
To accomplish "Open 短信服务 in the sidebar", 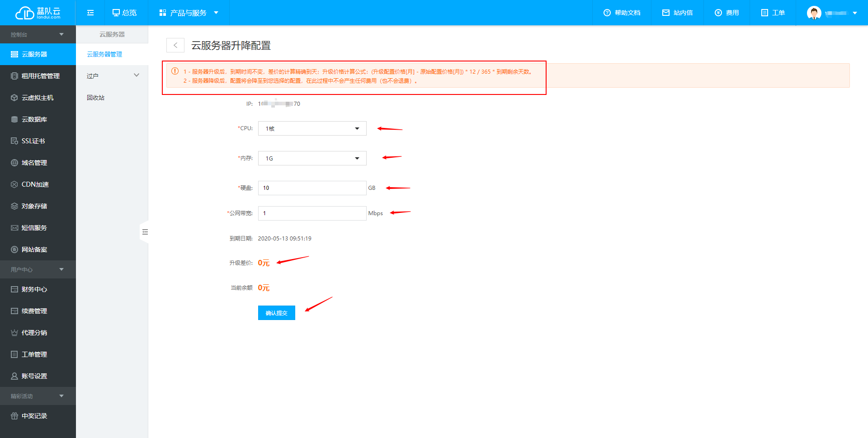I will 34,227.
